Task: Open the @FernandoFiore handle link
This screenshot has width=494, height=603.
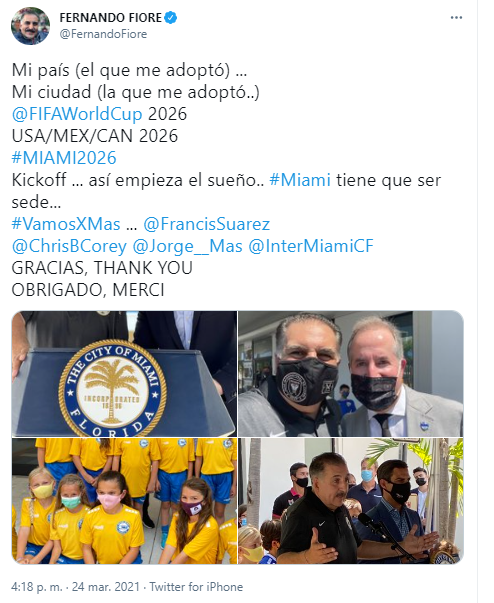Action: pyautogui.click(x=103, y=34)
